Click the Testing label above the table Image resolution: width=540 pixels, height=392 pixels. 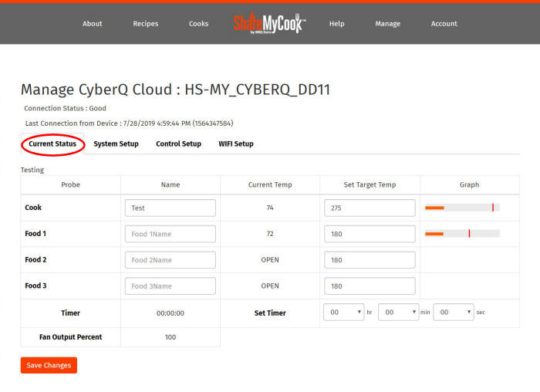pos(32,170)
